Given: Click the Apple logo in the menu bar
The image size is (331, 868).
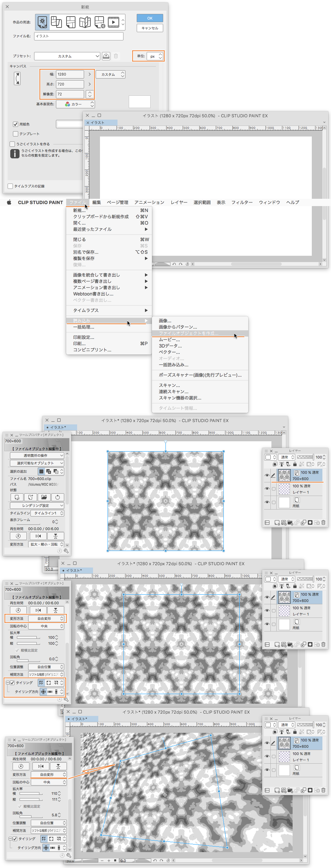Looking at the screenshot, I should click(9, 202).
